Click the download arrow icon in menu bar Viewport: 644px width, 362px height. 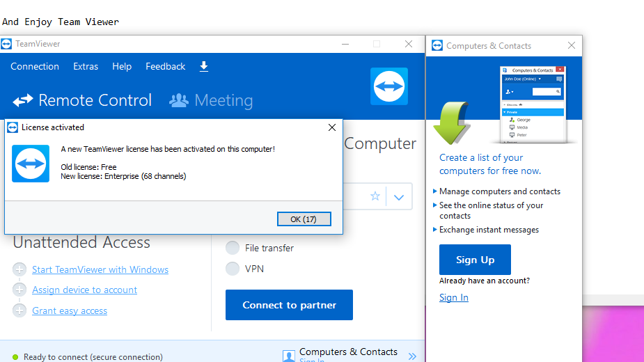point(204,67)
